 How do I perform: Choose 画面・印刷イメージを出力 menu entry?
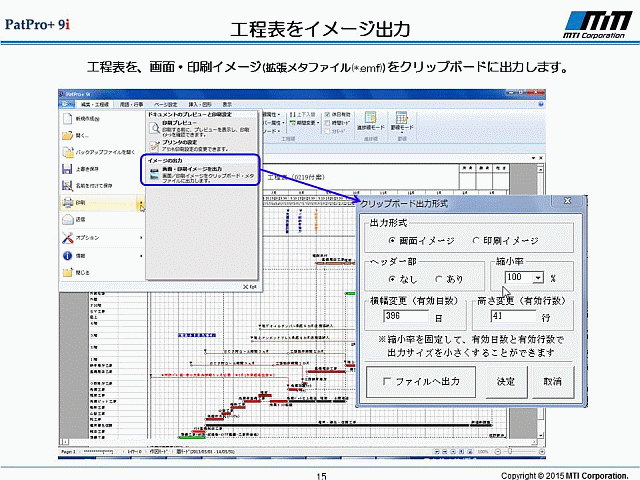(x=202, y=175)
